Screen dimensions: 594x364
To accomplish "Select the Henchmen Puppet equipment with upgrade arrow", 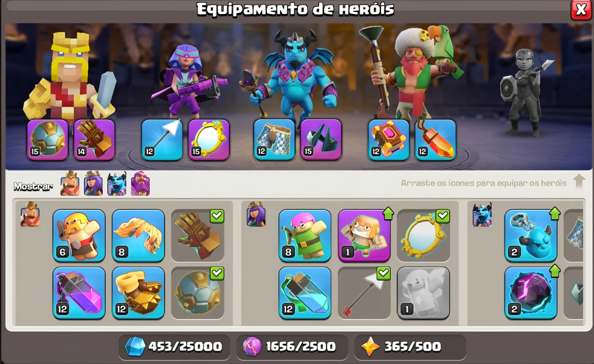I will click(531, 236).
